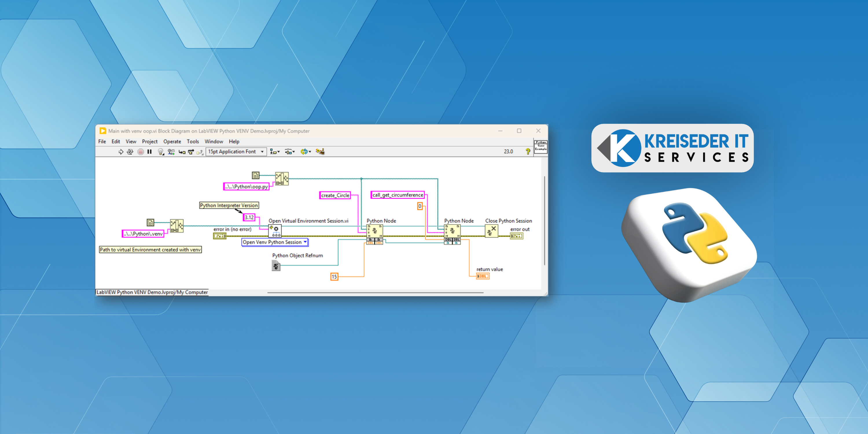
Task: Open the Edit menu
Action: (115, 141)
